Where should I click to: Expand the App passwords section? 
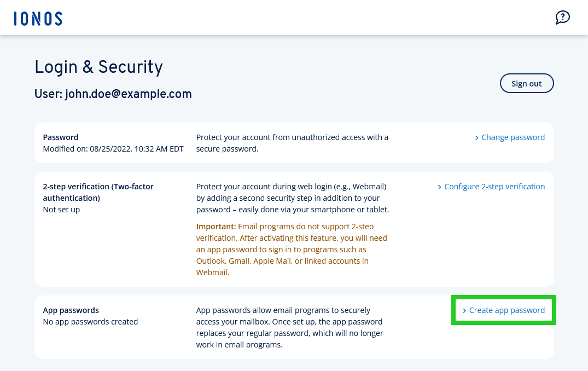pyautogui.click(x=294, y=327)
